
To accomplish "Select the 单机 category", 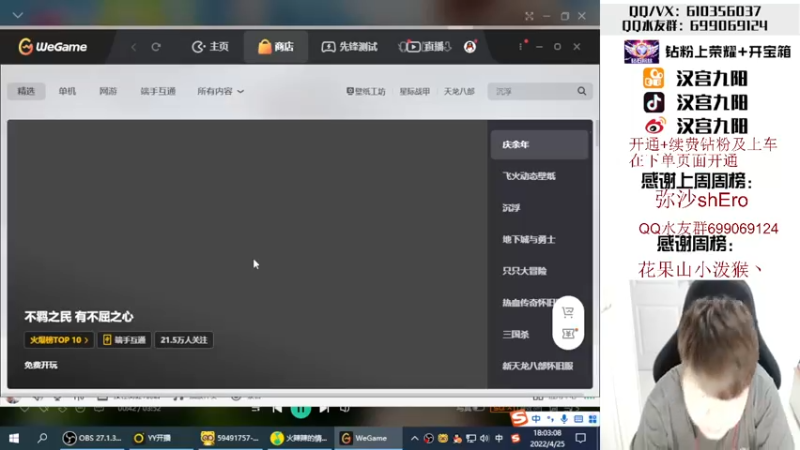I will [67, 91].
